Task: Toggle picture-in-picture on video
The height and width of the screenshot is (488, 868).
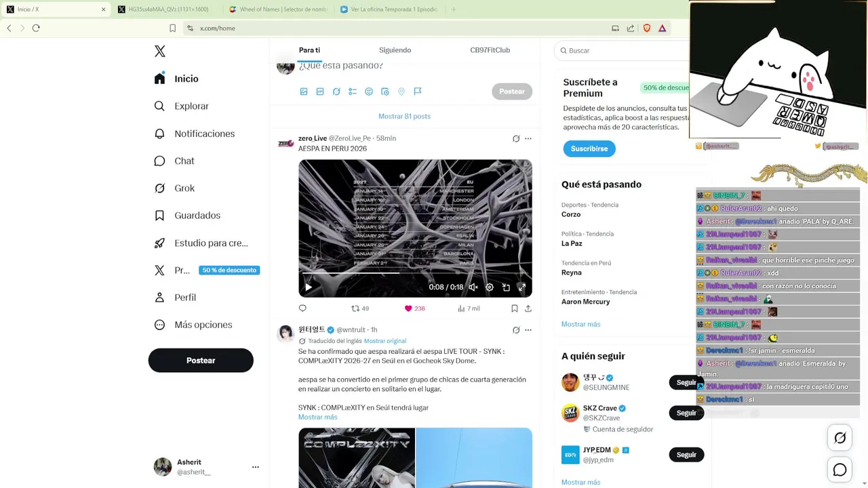Action: coord(506,287)
